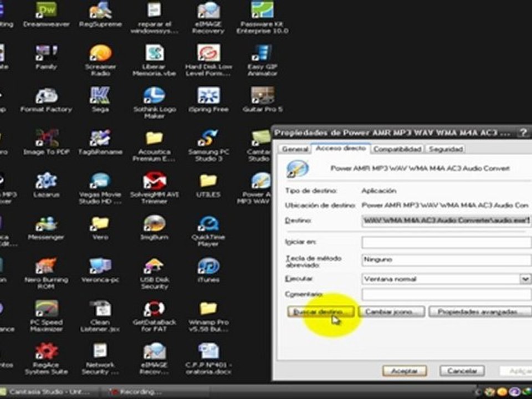
Task: Select the Acceso directo tab
Action: click(x=341, y=149)
